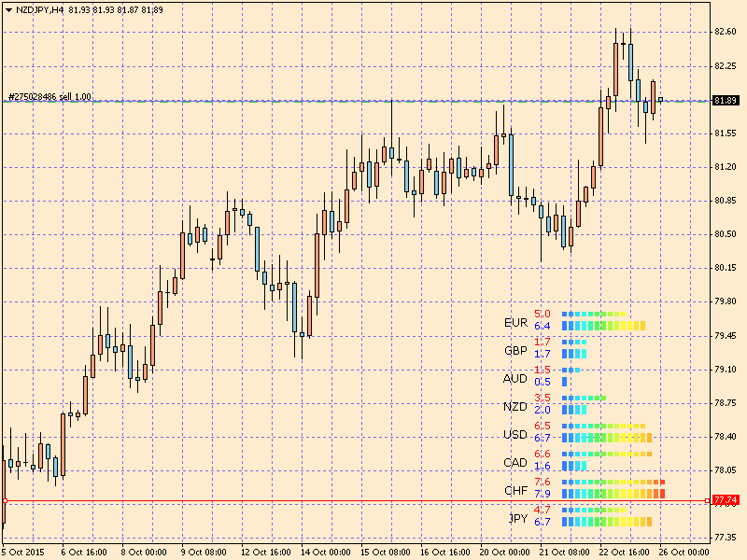The image size is (747, 560).
Task: Select the EUR lower strength bar meter
Action: 603,326
